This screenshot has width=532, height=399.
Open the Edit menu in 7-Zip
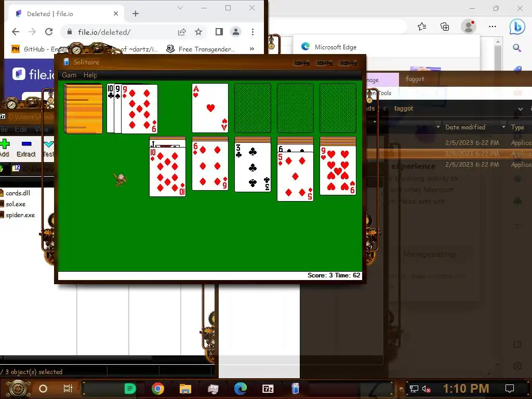click(x=21, y=129)
